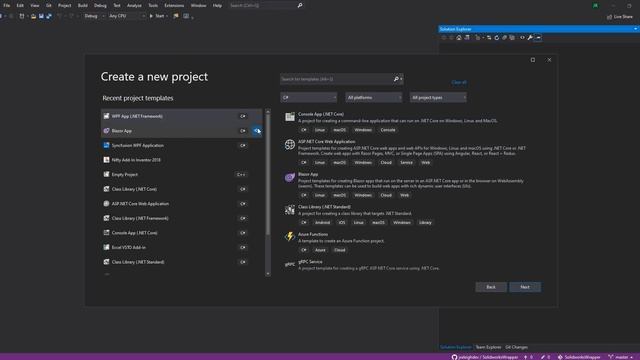Click the purple Blazor App template icon
This screenshot has width=640, height=360.
290,177
